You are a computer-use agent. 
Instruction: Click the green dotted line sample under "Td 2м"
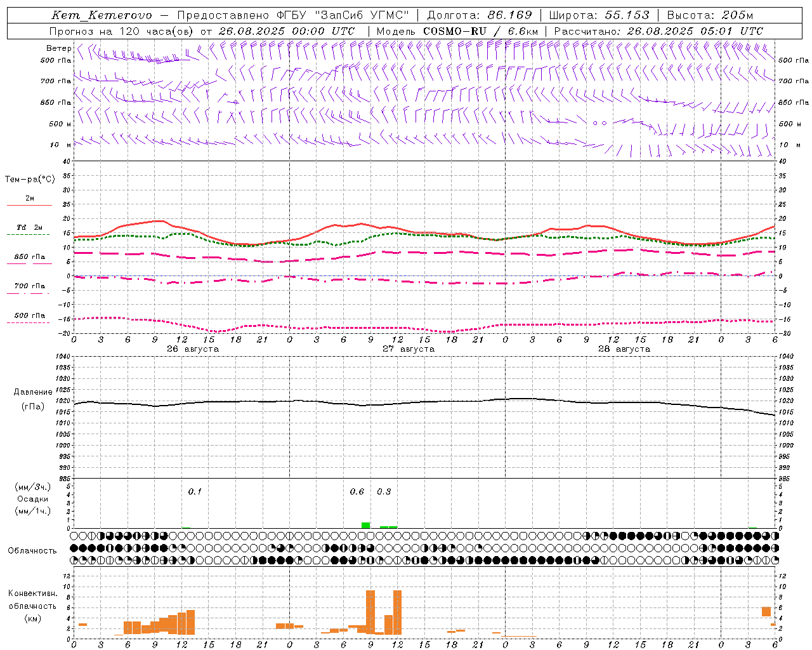(29, 234)
